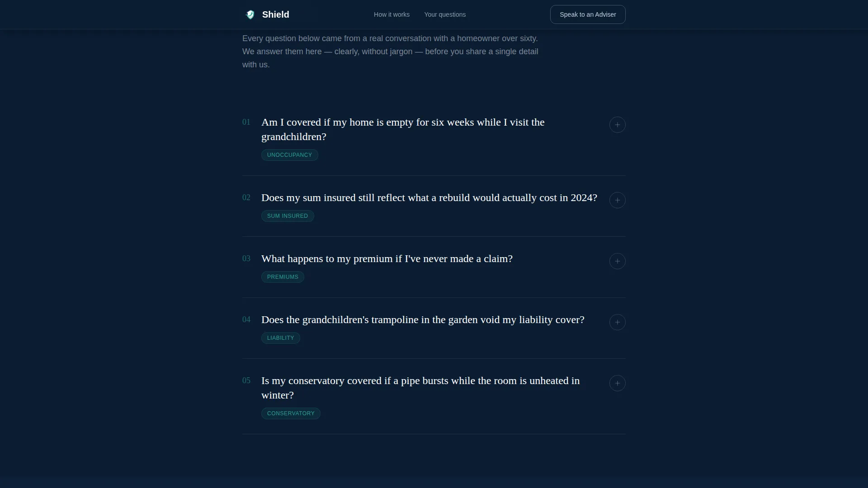Expand the plus icon for sum insured question
The image size is (868, 488).
coord(617,200)
